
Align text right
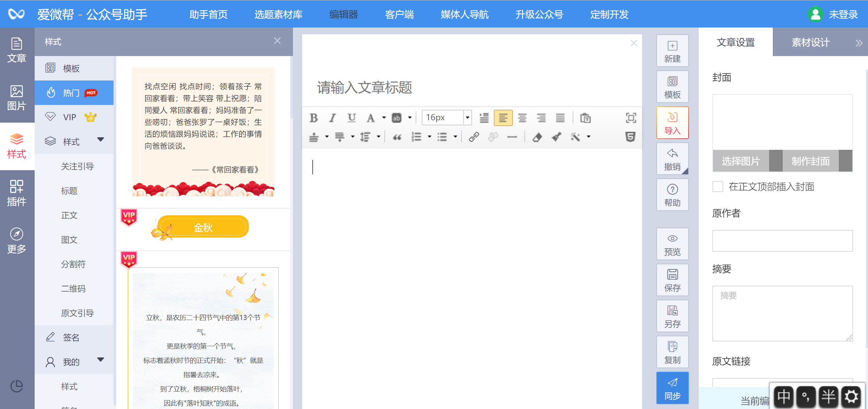click(x=541, y=118)
